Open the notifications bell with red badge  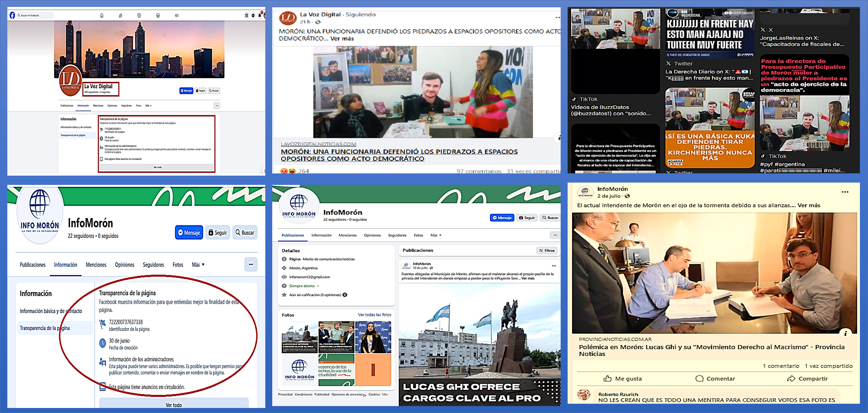(x=260, y=15)
